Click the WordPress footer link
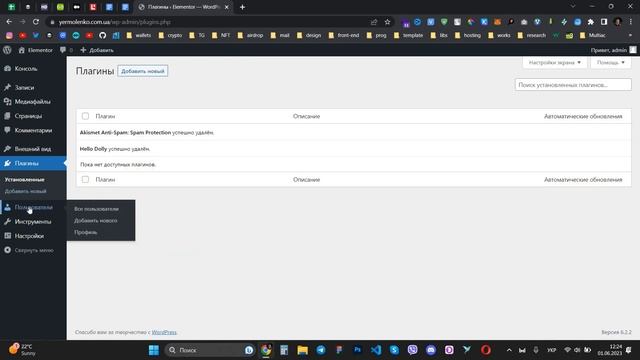 tap(164, 332)
